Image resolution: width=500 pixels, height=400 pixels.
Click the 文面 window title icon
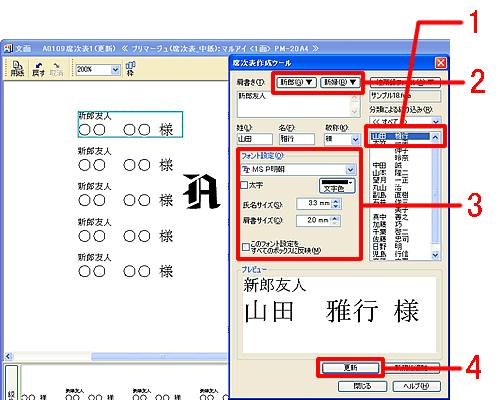8,49
